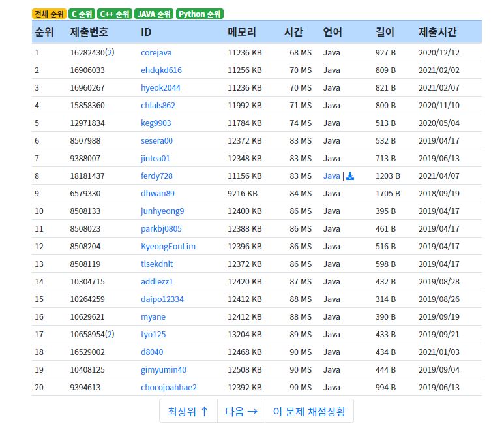
Task: Open the JAVA 순위 tab
Action: tap(154, 14)
